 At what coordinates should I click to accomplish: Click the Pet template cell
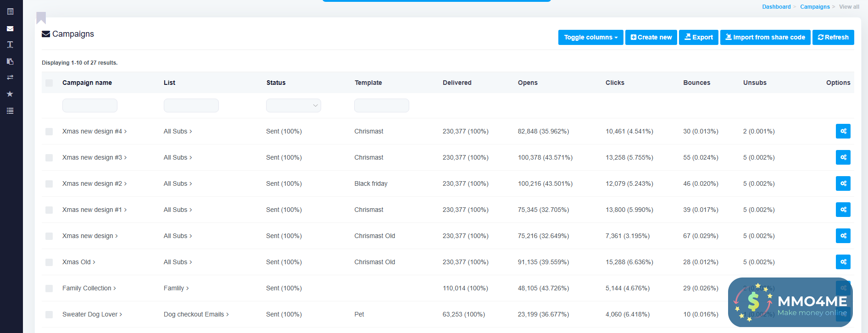[359, 314]
